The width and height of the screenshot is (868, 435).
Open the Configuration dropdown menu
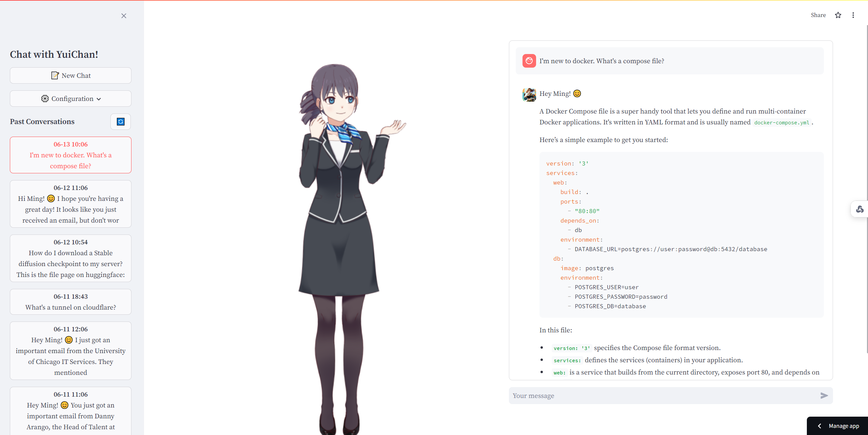pyautogui.click(x=70, y=98)
